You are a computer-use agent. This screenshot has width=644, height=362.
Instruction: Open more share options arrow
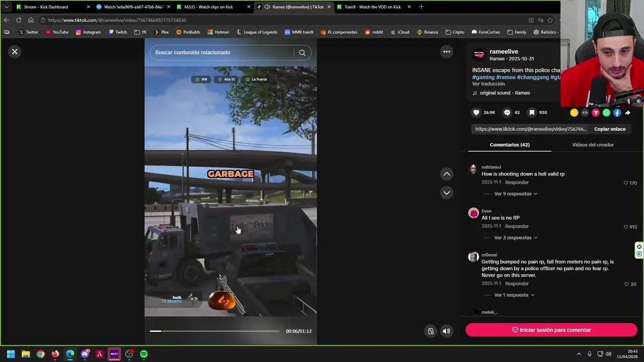coord(627,113)
